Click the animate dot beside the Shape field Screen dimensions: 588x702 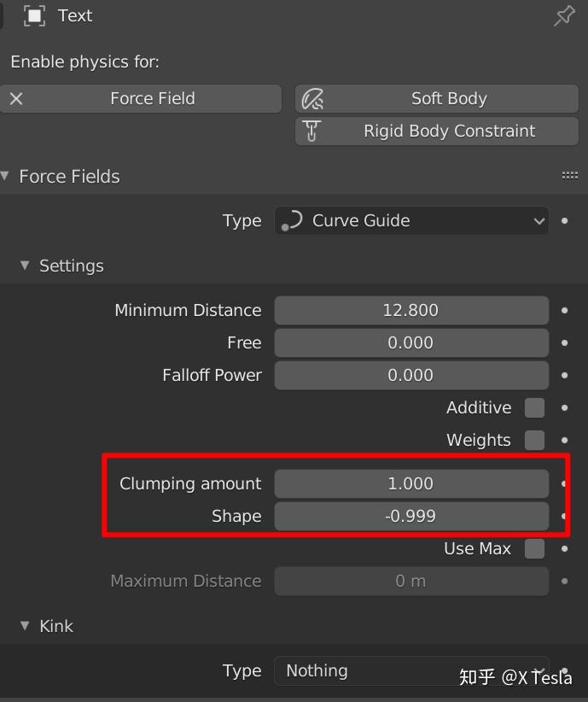pyautogui.click(x=564, y=516)
